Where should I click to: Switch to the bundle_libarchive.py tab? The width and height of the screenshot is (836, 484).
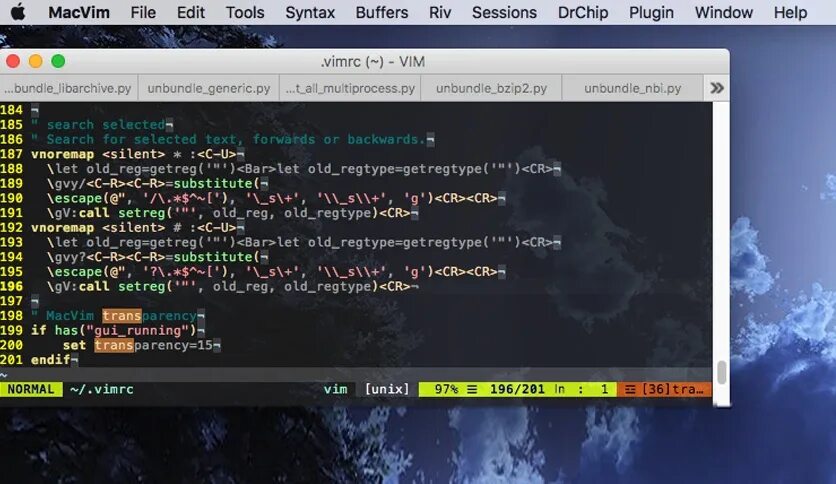[69, 88]
